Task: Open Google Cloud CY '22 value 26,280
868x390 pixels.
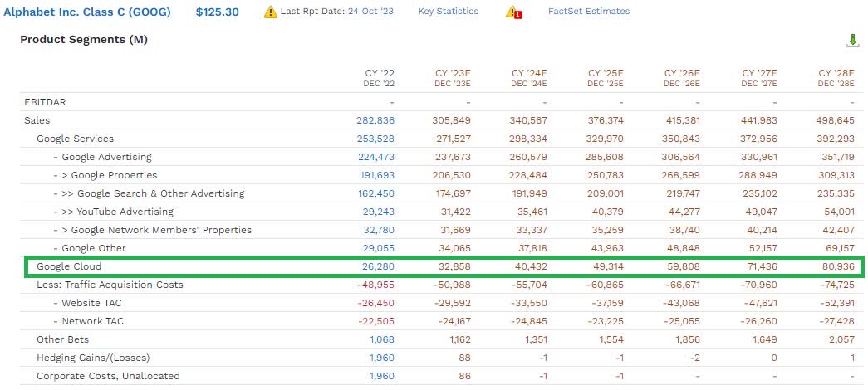Action: 376,266
